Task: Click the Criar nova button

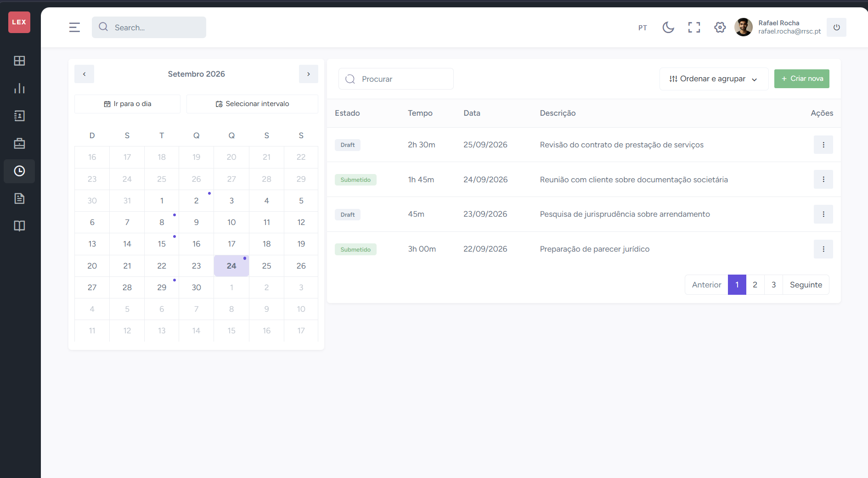Action: coord(801,79)
